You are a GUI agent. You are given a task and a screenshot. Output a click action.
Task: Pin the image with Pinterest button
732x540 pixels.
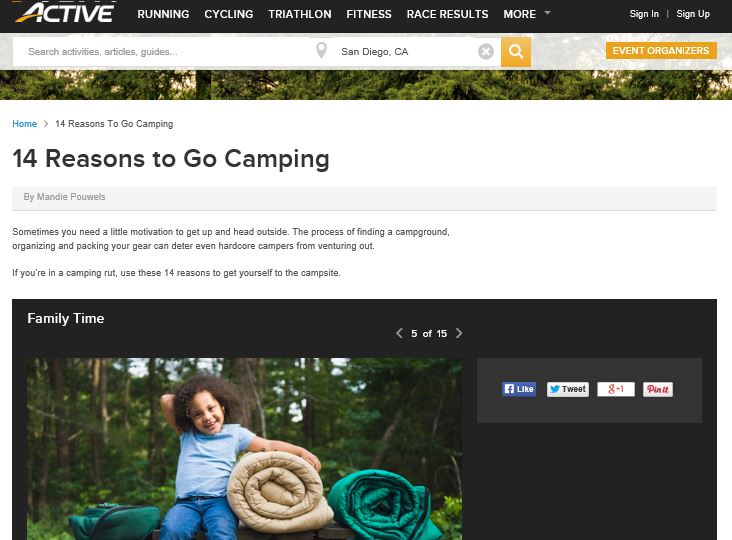pos(657,389)
